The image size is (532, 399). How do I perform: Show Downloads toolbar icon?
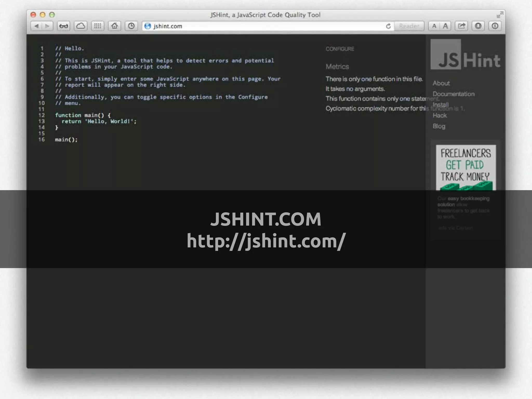(478, 26)
